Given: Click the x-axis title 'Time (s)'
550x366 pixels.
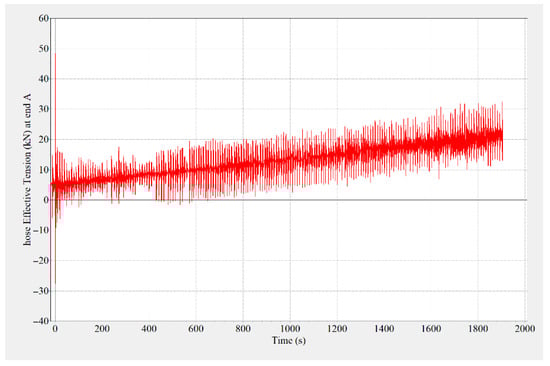Looking at the screenshot, I should click(289, 340).
